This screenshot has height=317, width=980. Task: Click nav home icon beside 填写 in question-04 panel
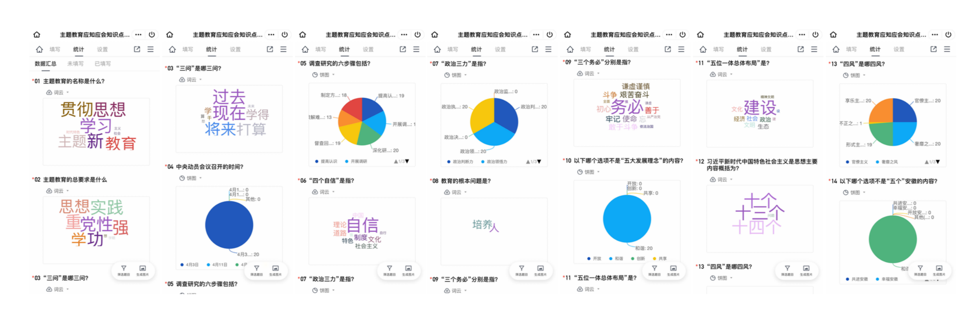(172, 49)
